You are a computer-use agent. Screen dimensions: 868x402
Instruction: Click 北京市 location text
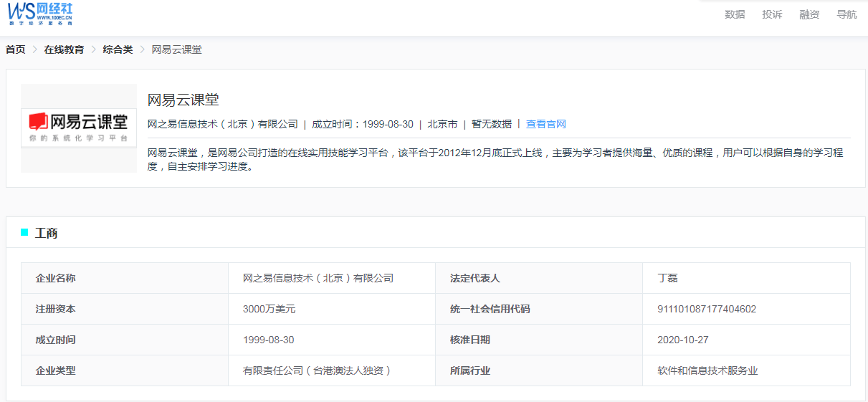click(442, 124)
